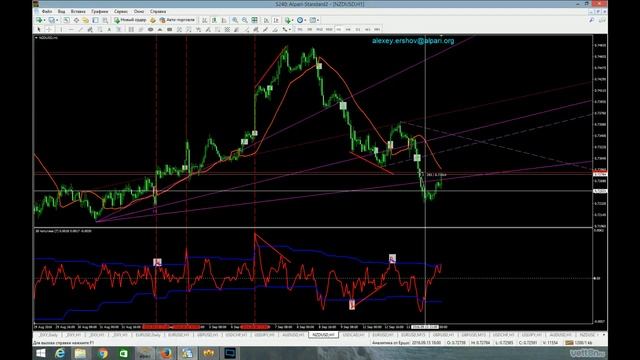Select the Arrows tool icon
Image resolution: width=640 pixels, height=360 pixels.
click(284, 29)
